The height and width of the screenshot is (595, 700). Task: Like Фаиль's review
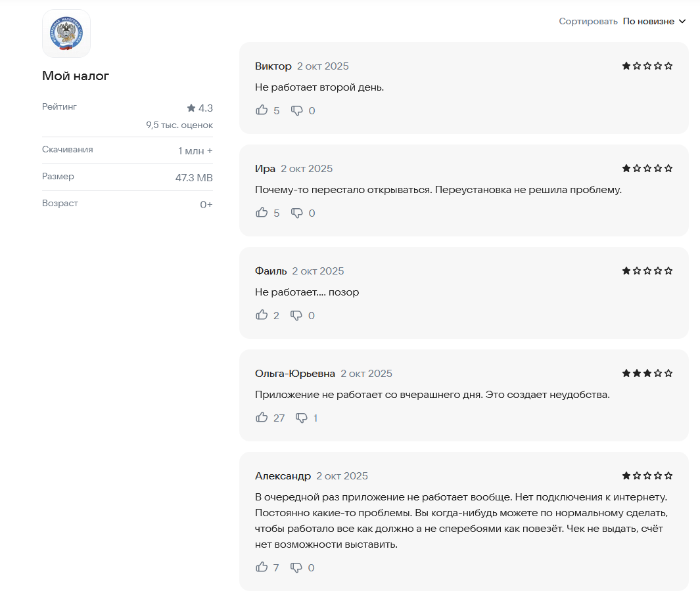point(262,315)
